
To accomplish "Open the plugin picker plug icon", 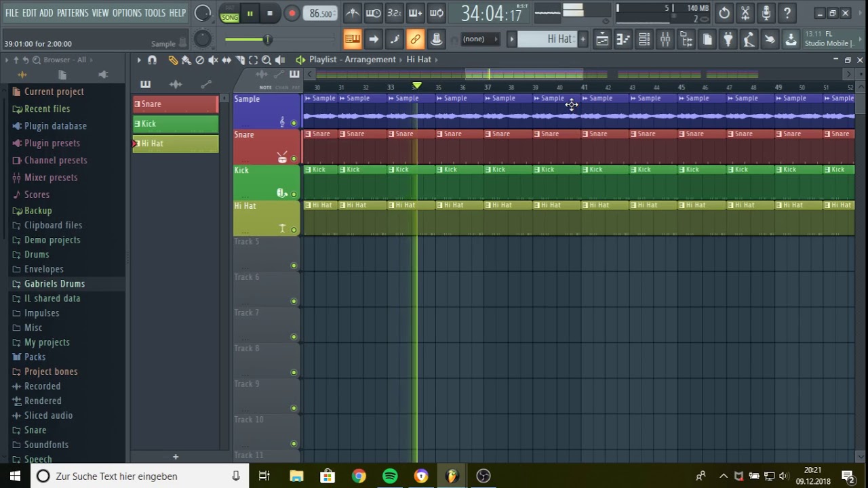I will [728, 39].
